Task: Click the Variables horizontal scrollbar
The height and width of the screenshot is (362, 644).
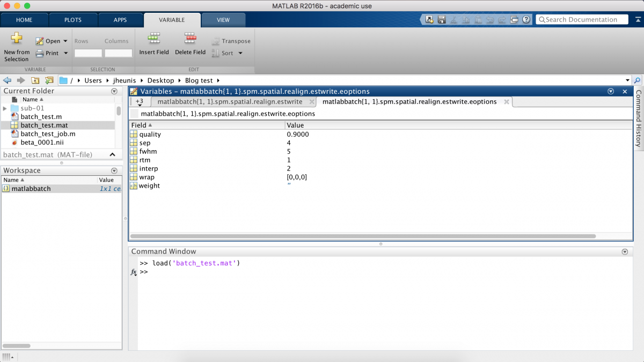Action: point(363,236)
